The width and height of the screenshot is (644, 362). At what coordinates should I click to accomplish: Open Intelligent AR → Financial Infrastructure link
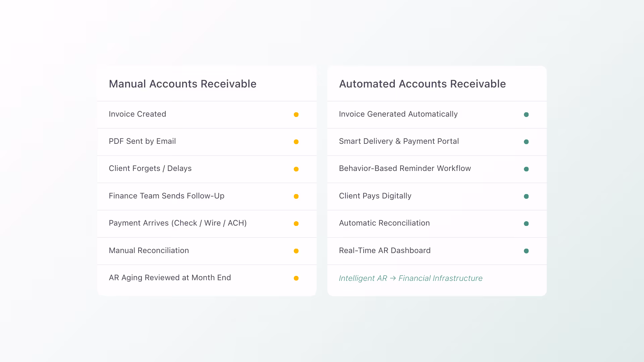coord(411,278)
